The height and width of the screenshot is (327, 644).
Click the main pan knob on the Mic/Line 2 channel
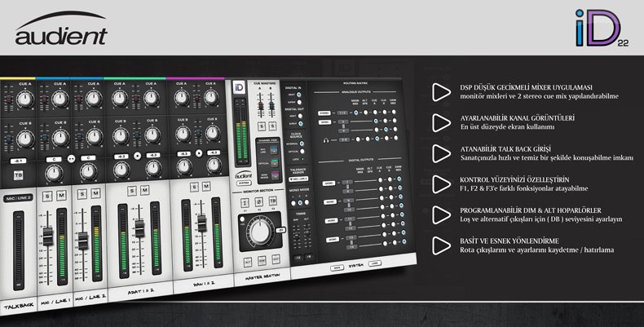tap(88, 171)
